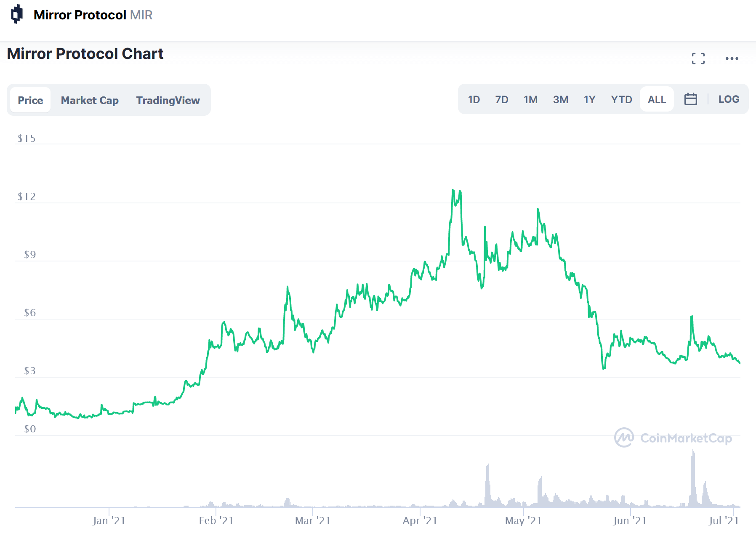The height and width of the screenshot is (533, 756).
Task: Open the chart options ellipsis menu
Action: [x=732, y=58]
